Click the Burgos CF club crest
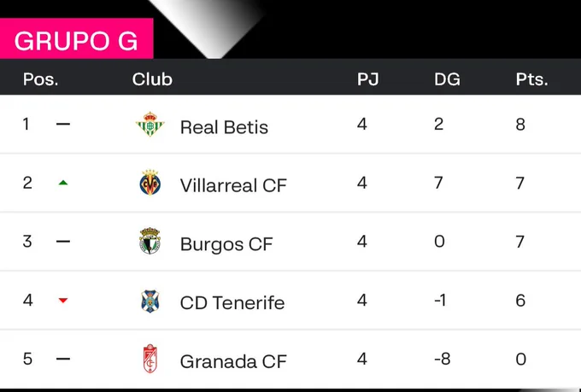Screen dimensions: 581x392 point(150,243)
